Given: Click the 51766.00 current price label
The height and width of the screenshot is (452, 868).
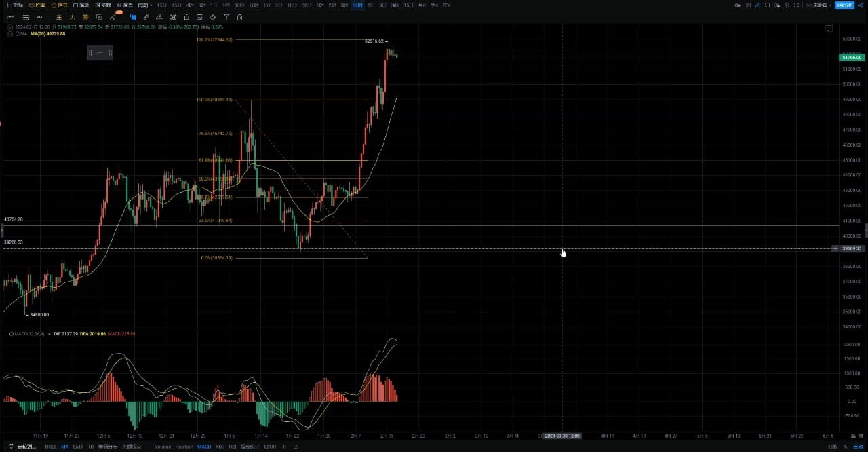Looking at the screenshot, I should pos(852,58).
